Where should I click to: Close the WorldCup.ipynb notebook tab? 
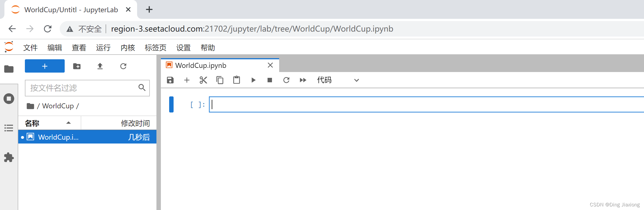270,65
